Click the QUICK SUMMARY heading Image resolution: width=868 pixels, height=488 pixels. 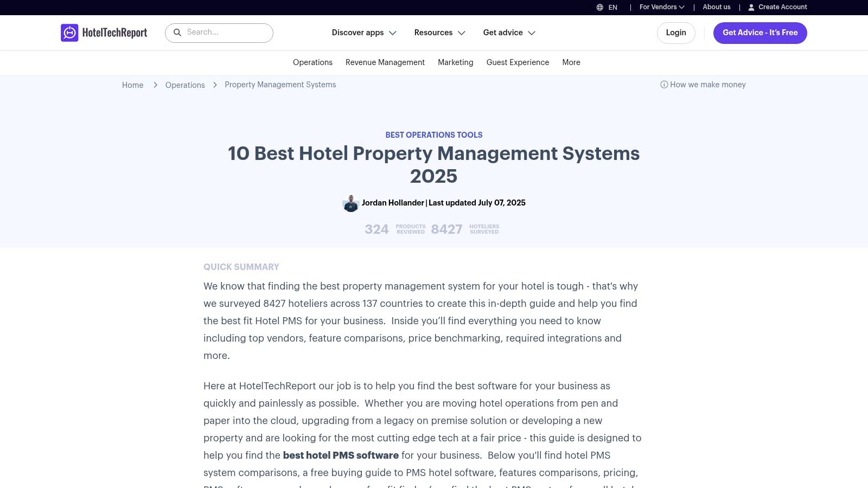click(x=241, y=267)
